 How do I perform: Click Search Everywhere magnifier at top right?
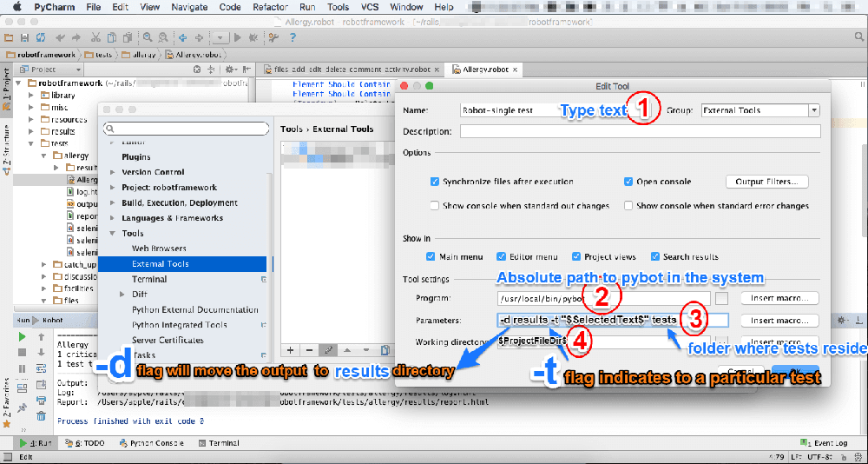(x=858, y=37)
